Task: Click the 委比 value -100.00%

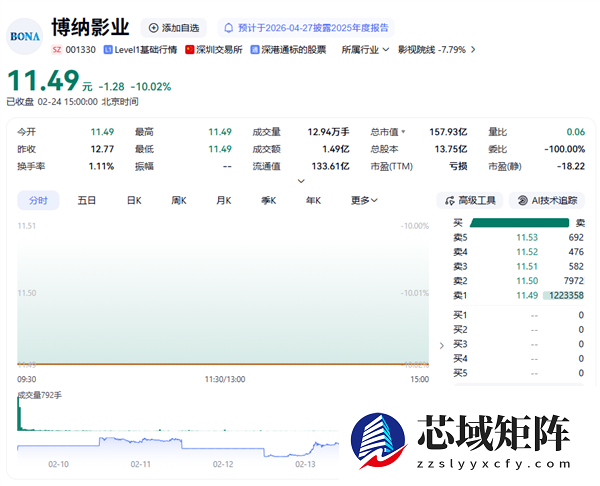Action: tap(564, 149)
